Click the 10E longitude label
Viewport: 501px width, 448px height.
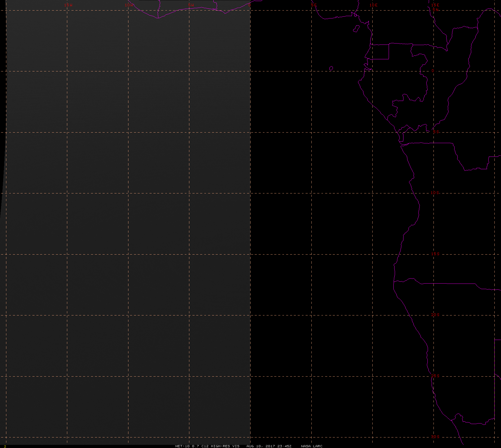pyautogui.click(x=374, y=5)
